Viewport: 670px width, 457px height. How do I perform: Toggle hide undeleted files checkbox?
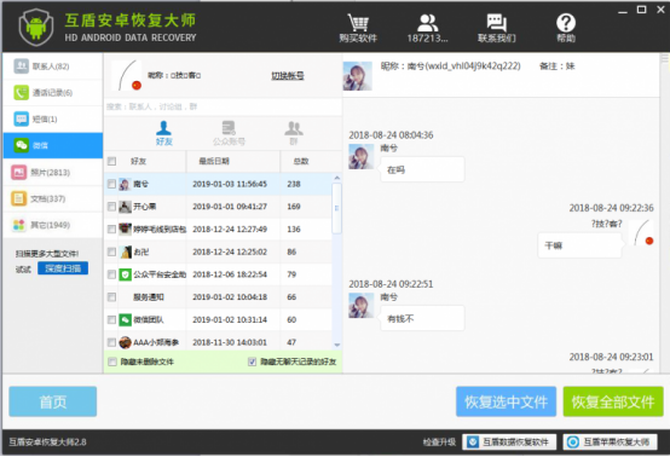tap(112, 362)
